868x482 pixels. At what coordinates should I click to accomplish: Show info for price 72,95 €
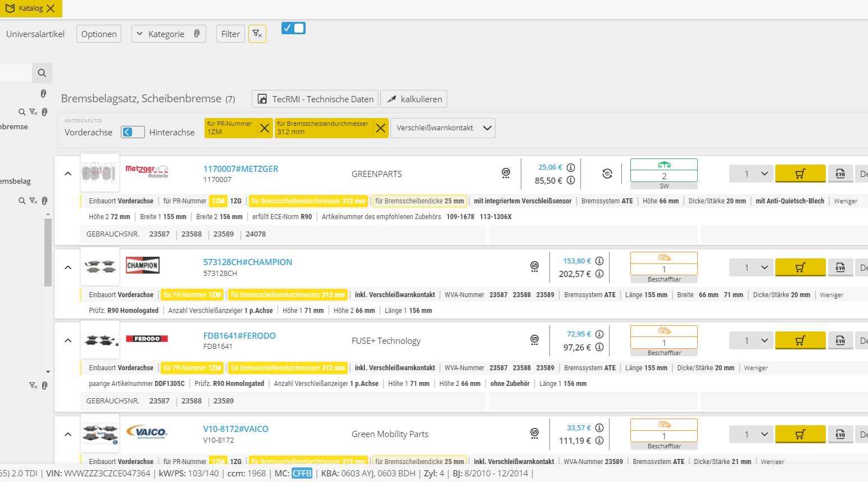tap(599, 334)
